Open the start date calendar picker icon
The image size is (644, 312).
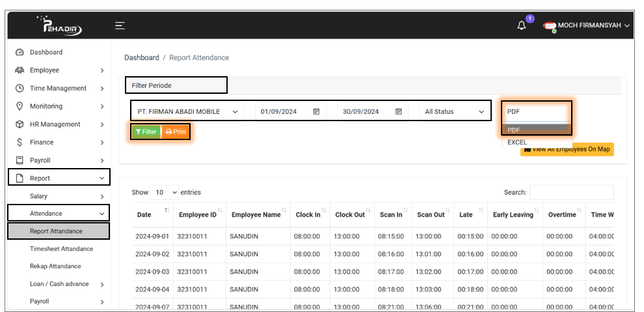click(x=316, y=112)
